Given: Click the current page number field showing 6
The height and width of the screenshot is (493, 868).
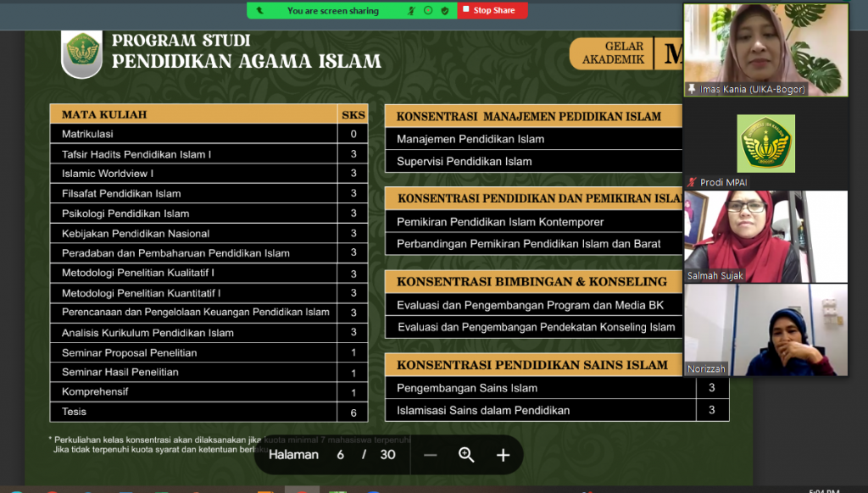Looking at the screenshot, I should [341, 455].
